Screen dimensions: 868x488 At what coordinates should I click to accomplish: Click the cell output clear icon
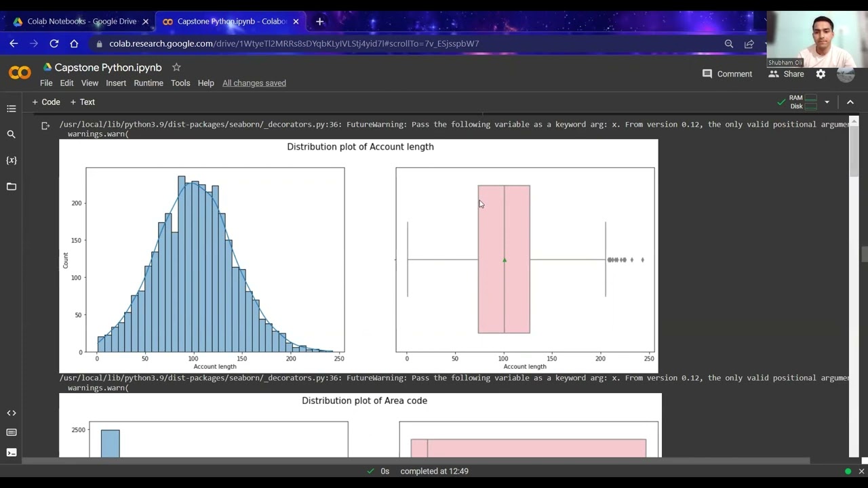coord(45,125)
